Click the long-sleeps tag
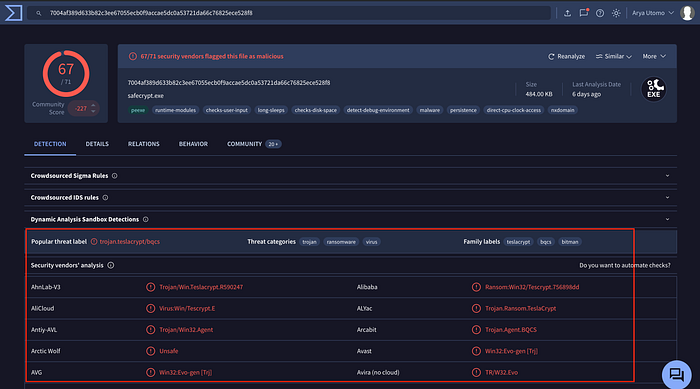 271,110
